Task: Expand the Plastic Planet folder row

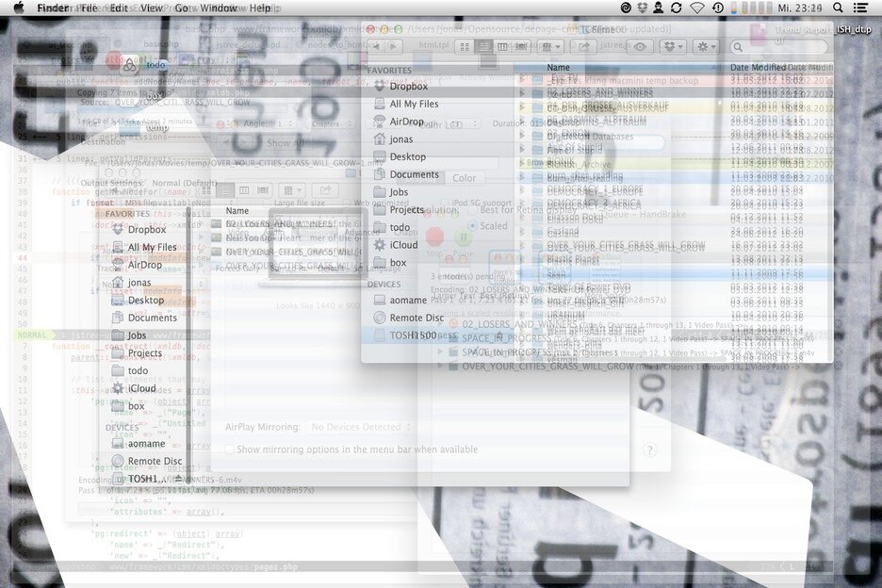Action: point(522,259)
